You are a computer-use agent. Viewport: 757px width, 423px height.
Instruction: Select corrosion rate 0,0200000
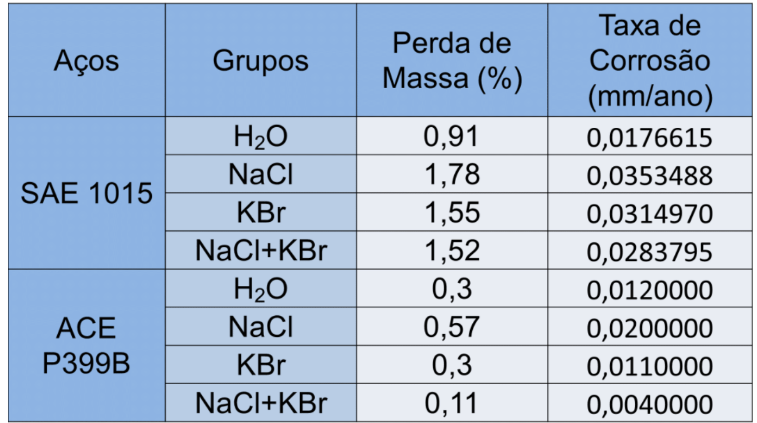click(650, 328)
